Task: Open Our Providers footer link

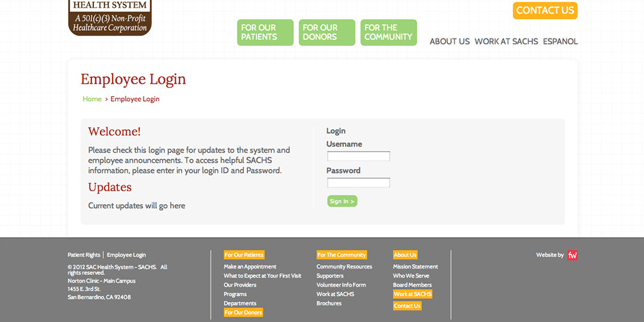Action: (x=240, y=285)
